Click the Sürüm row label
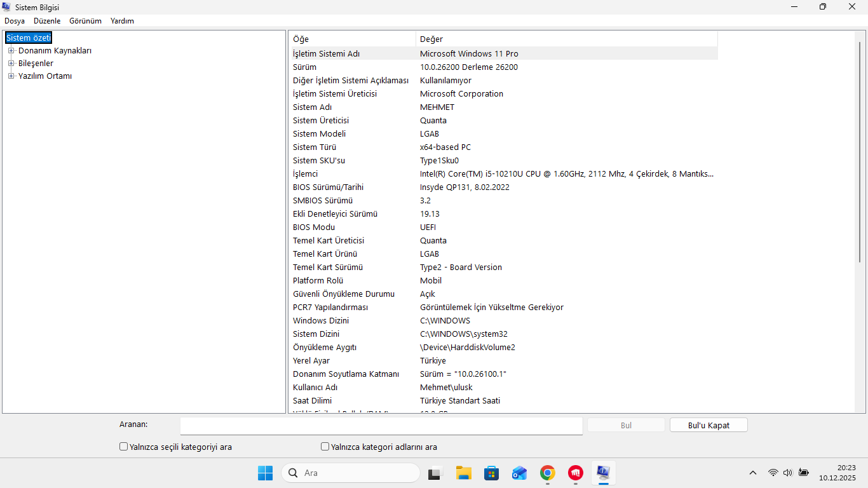The height and width of the screenshot is (488, 868). tap(304, 67)
